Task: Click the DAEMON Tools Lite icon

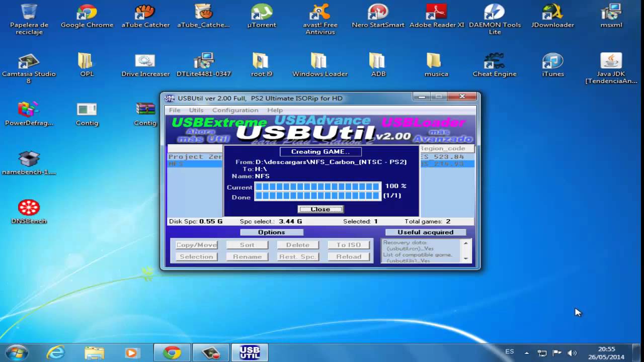Action: pyautogui.click(x=495, y=19)
